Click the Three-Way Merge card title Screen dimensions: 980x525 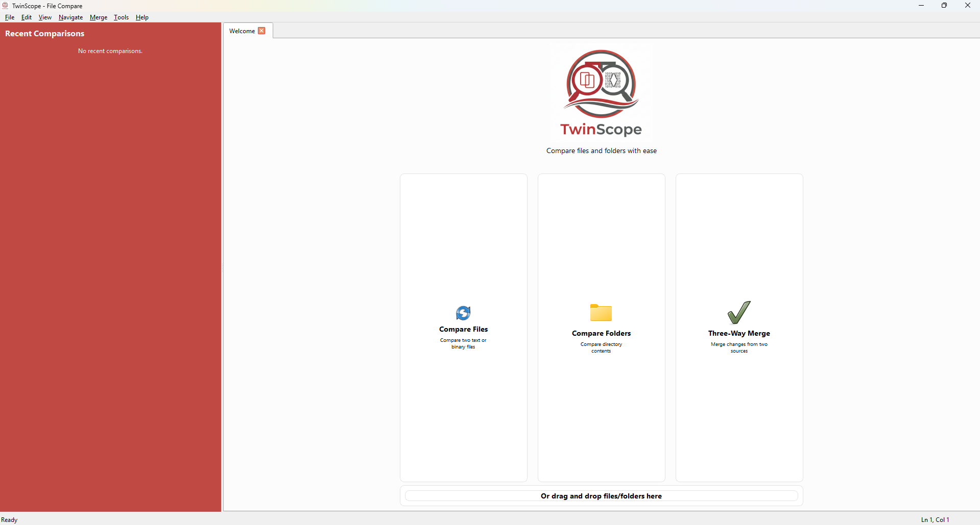coord(739,333)
